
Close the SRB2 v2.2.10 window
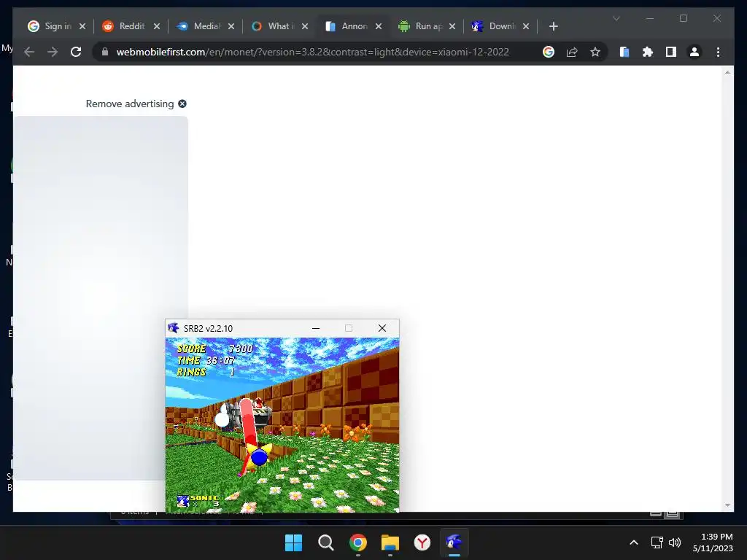(382, 328)
